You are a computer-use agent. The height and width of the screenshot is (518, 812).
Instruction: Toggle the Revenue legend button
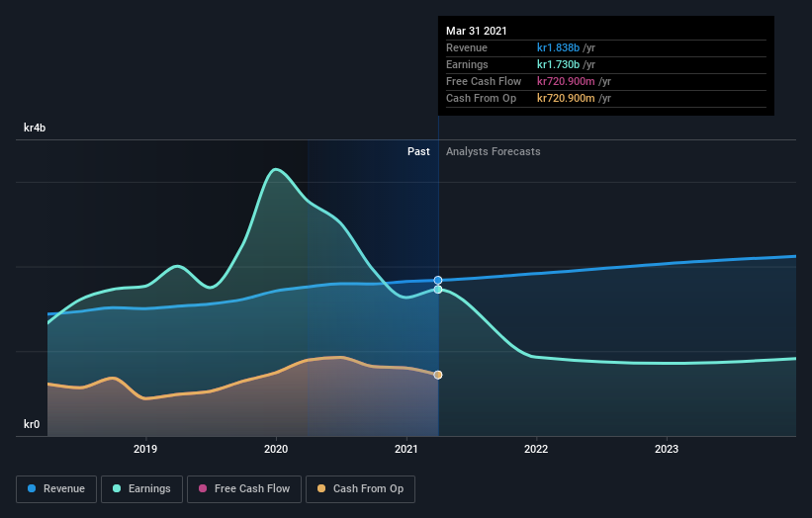point(56,489)
